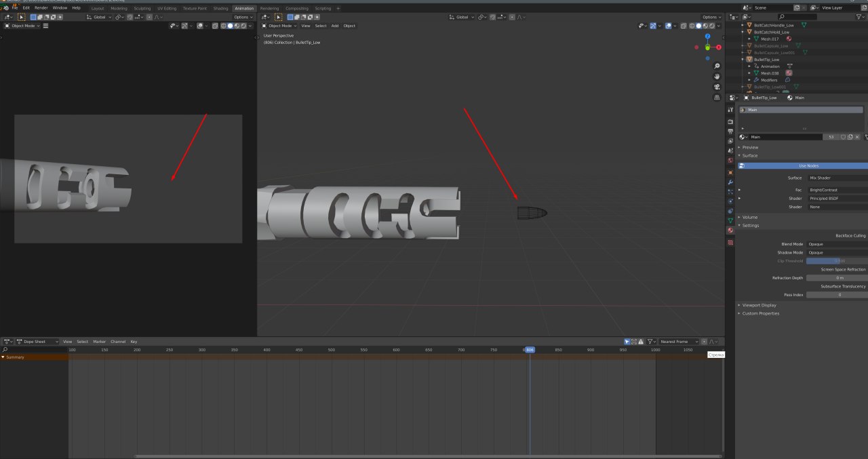Expand the Preview panel
The width and height of the screenshot is (868, 459).
point(750,147)
